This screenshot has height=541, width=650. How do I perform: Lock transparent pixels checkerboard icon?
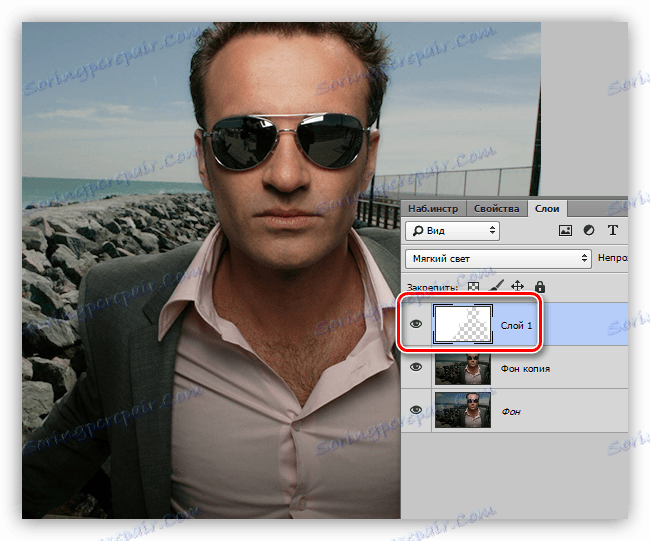473,286
